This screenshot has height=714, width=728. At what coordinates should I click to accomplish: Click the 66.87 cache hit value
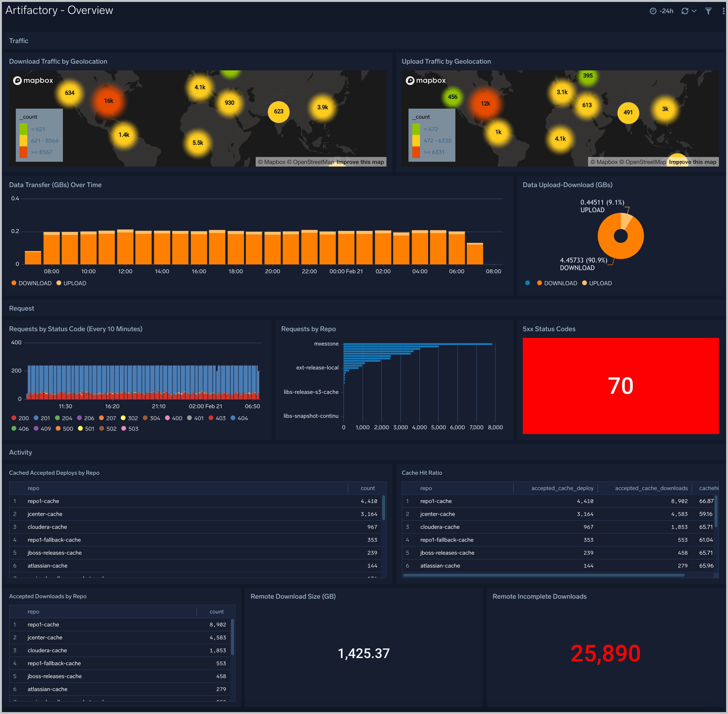706,501
